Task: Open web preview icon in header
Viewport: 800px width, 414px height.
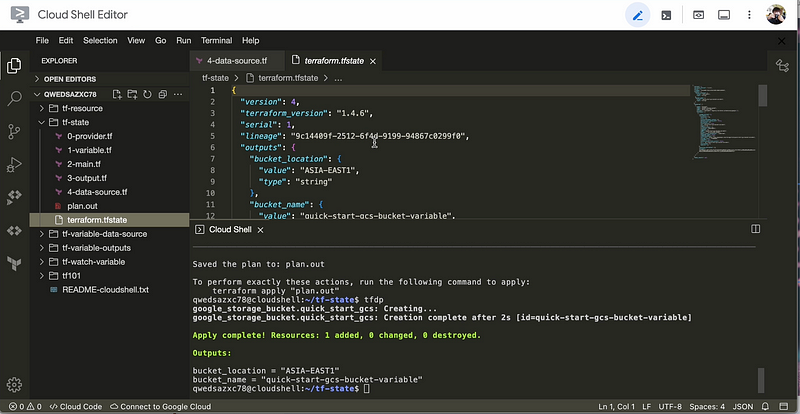Action: pyautogui.click(x=698, y=15)
